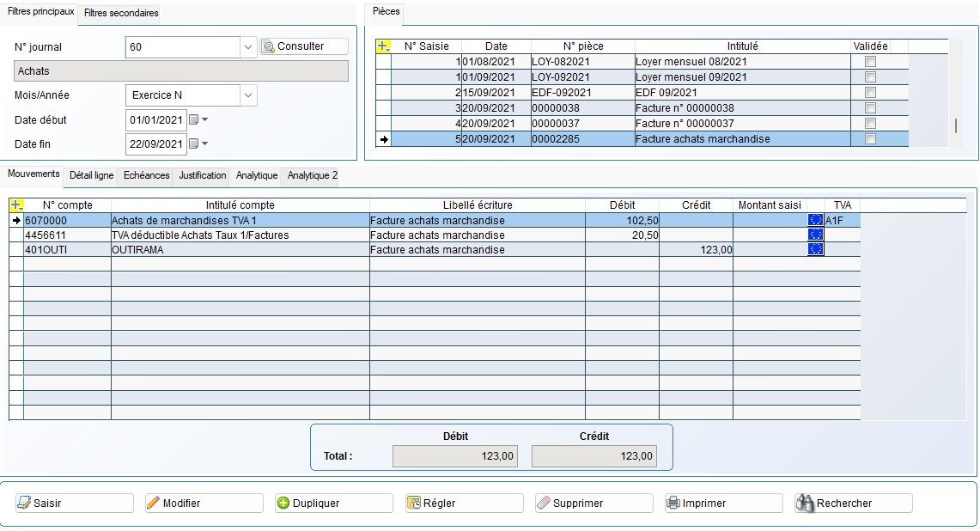Open the Analytique tab
Screen dimensions: 980x531
pyautogui.click(x=256, y=176)
